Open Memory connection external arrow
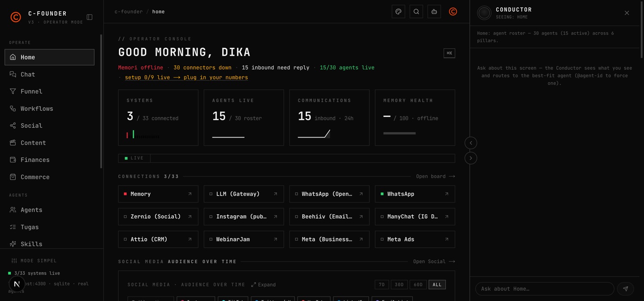 (x=190, y=194)
